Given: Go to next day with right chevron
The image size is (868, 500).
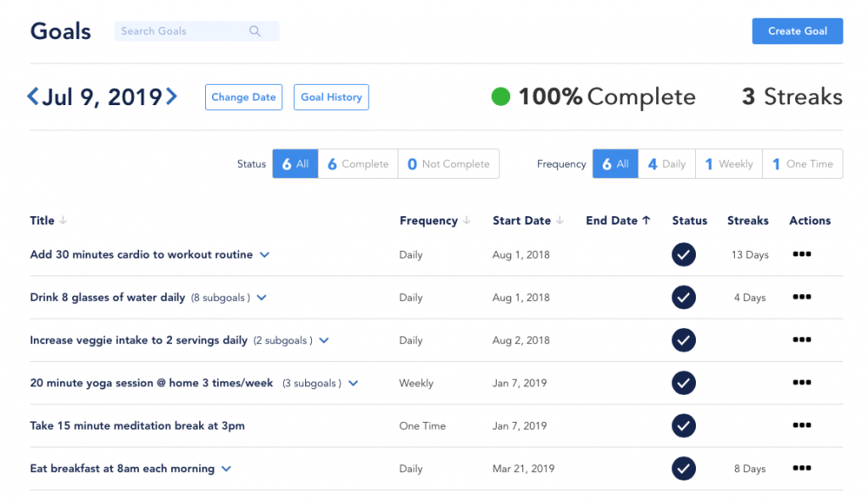Looking at the screenshot, I should point(171,97).
